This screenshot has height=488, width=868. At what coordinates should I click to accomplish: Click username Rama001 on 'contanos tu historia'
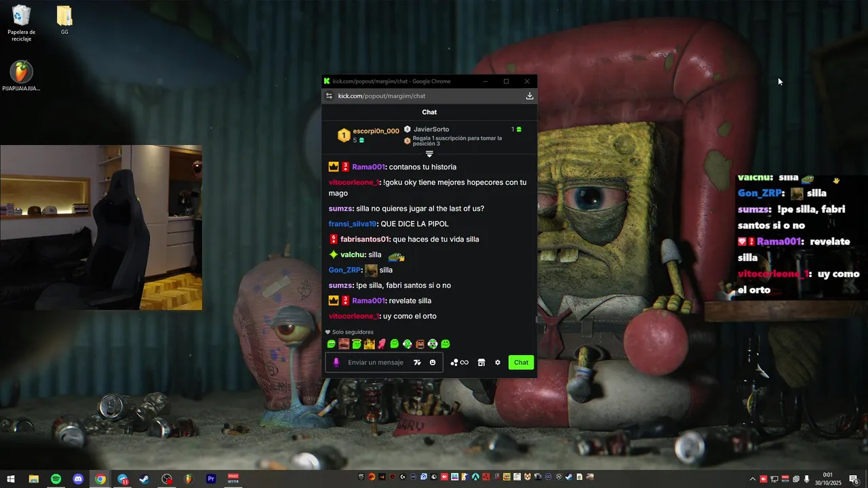pos(368,167)
